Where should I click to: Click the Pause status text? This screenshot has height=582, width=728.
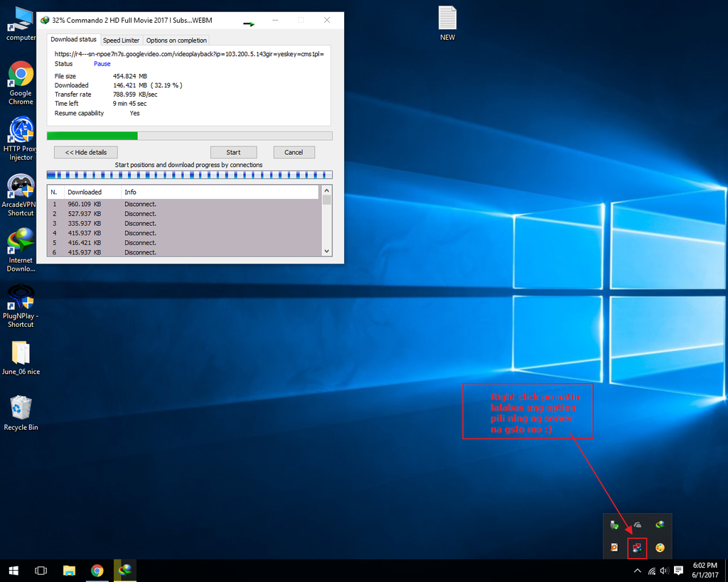pos(102,63)
